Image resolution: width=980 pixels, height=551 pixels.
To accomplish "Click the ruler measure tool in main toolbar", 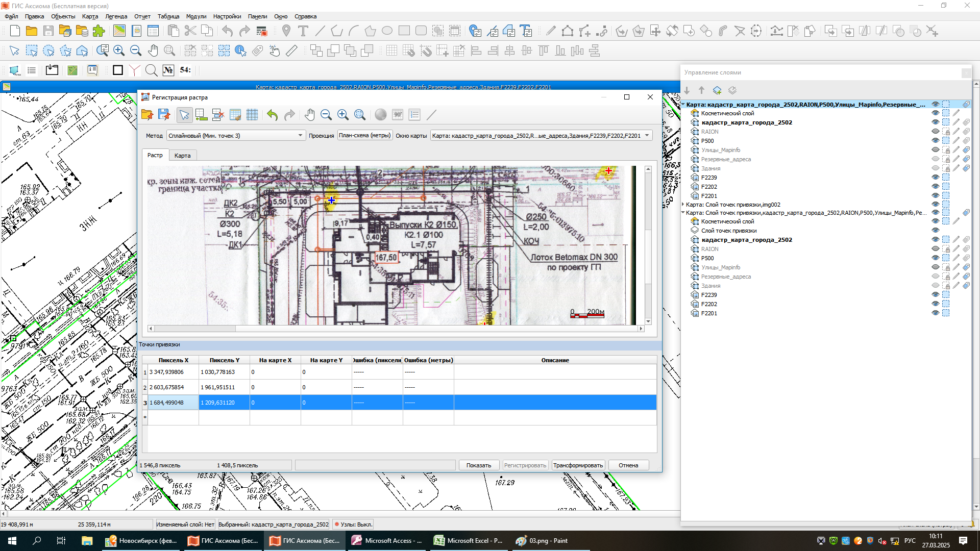I will (291, 51).
